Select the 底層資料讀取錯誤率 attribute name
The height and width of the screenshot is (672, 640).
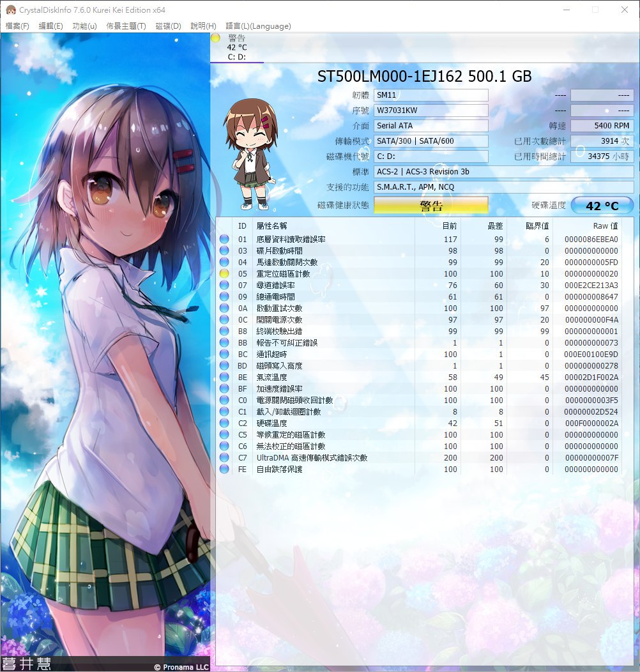pos(291,239)
